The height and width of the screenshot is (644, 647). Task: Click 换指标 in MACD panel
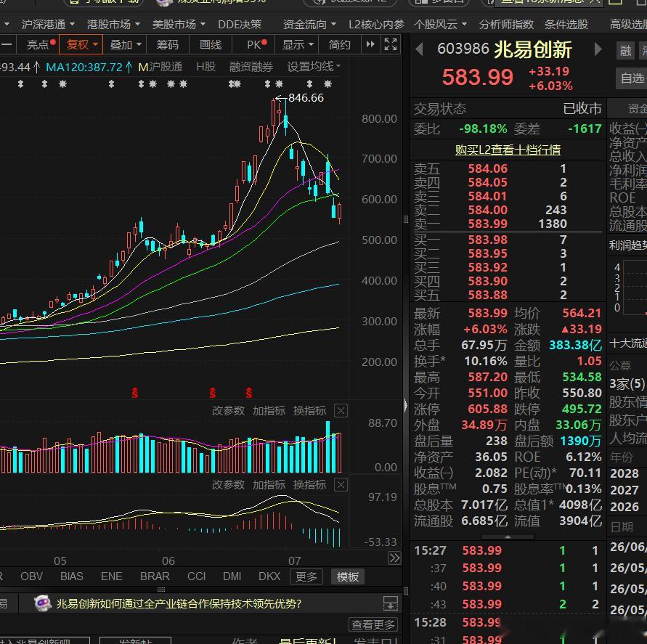click(x=309, y=485)
